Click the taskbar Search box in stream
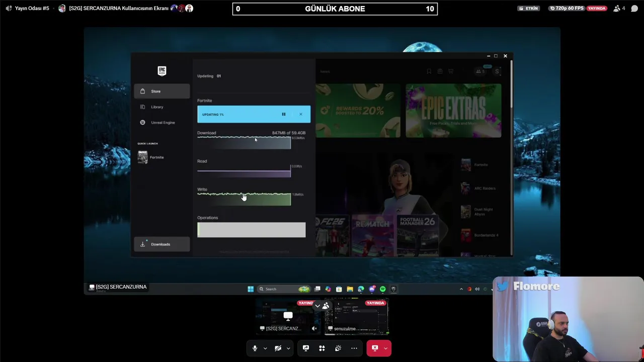The height and width of the screenshot is (362, 644). click(284, 289)
